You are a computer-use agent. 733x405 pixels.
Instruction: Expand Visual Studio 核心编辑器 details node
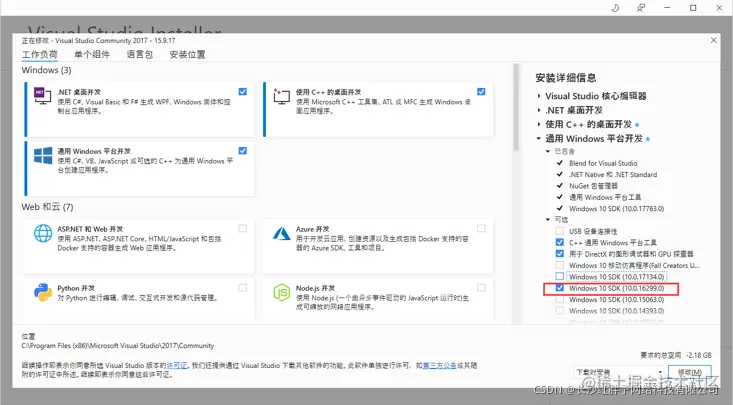pos(539,96)
